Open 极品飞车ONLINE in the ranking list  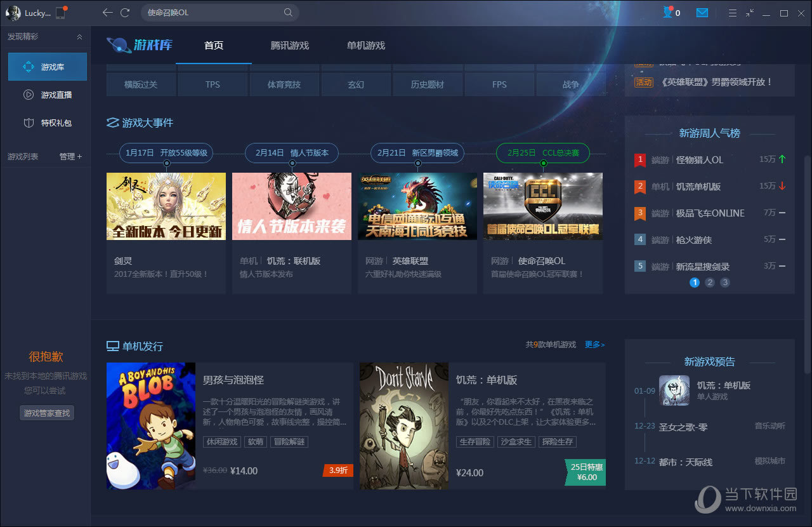(x=710, y=213)
